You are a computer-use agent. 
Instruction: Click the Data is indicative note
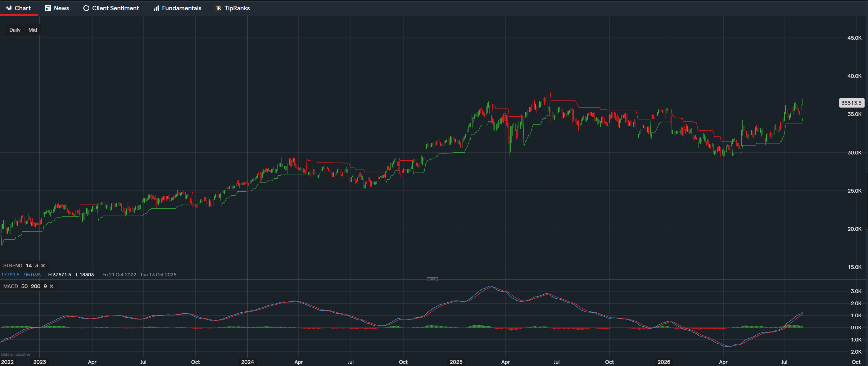tap(16, 354)
